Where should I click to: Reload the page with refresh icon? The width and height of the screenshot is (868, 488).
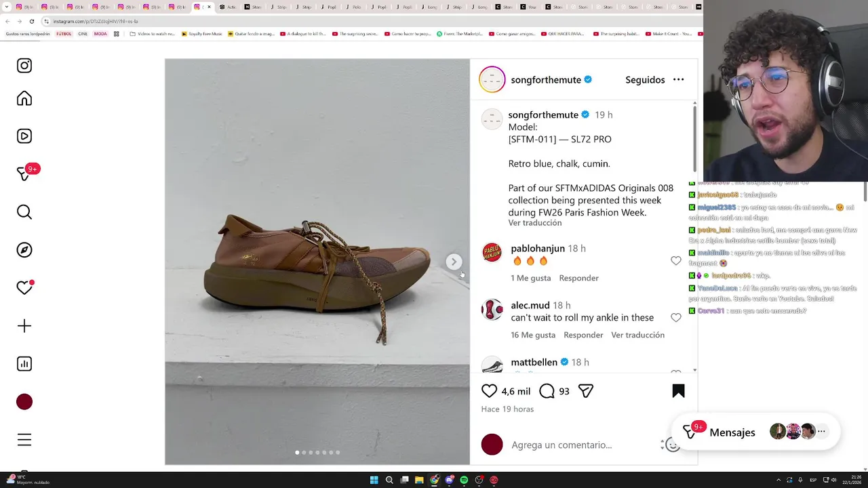[32, 21]
